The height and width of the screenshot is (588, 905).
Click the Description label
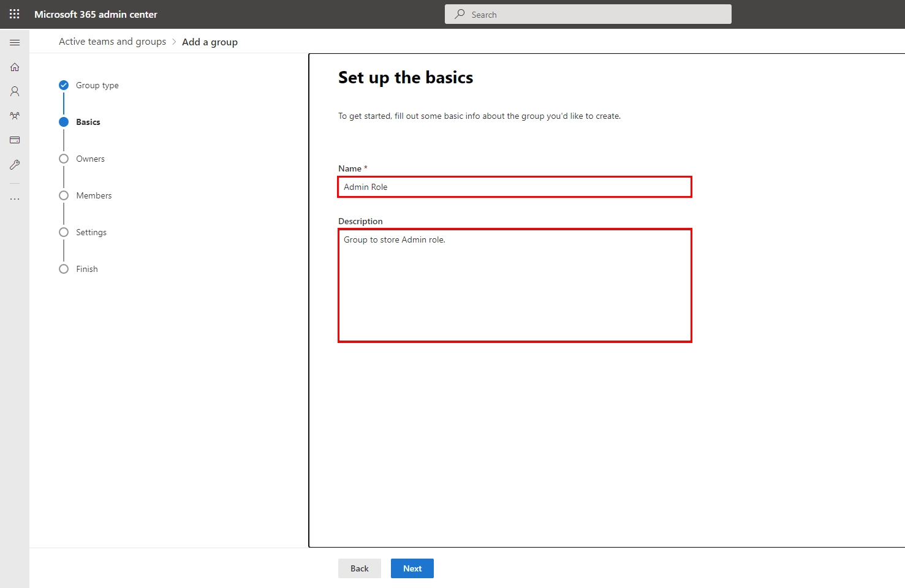pos(360,221)
